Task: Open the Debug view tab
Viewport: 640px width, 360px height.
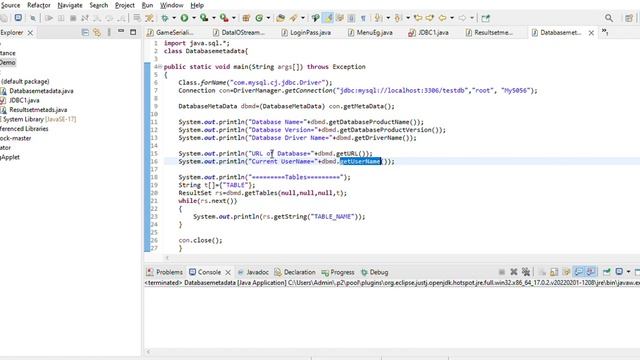Action: [x=375, y=272]
